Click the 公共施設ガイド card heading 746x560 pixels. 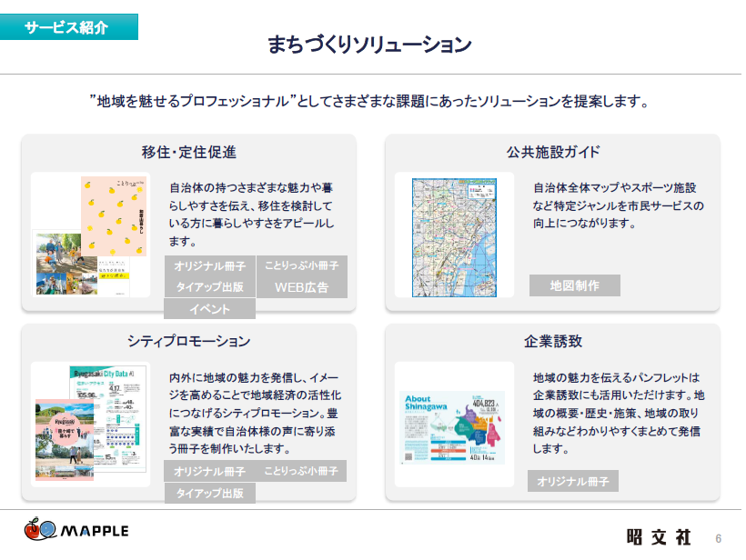[552, 151]
